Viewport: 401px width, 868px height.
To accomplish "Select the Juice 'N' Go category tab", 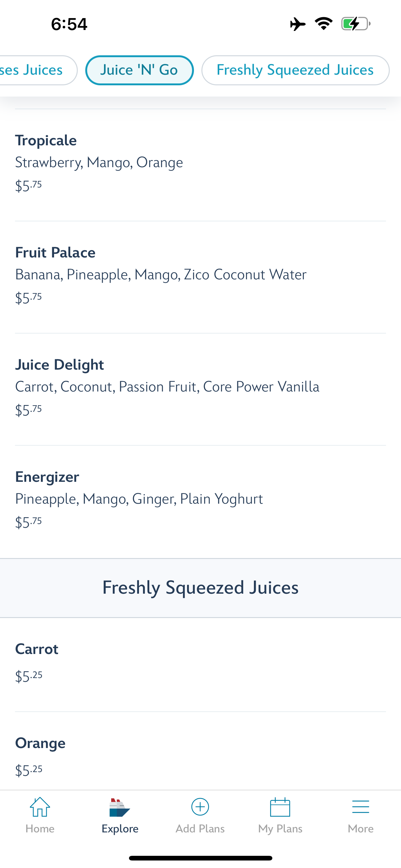I will pos(139,70).
